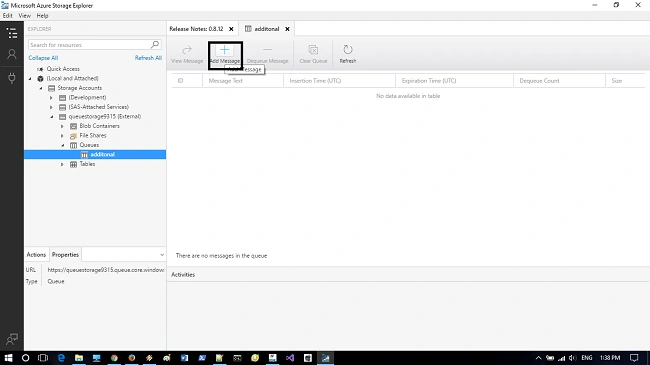
Task: Click the Add Message plus icon
Action: (x=224, y=50)
